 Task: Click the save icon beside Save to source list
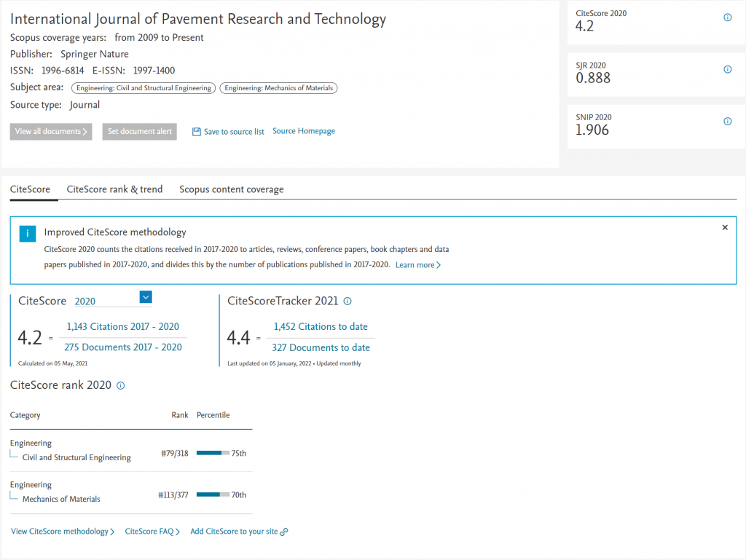click(196, 132)
